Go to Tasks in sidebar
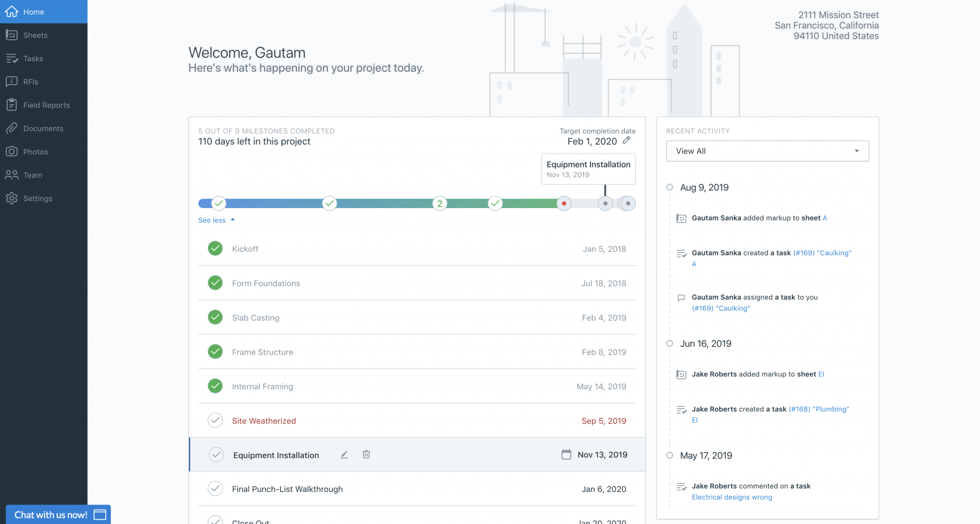 click(33, 58)
